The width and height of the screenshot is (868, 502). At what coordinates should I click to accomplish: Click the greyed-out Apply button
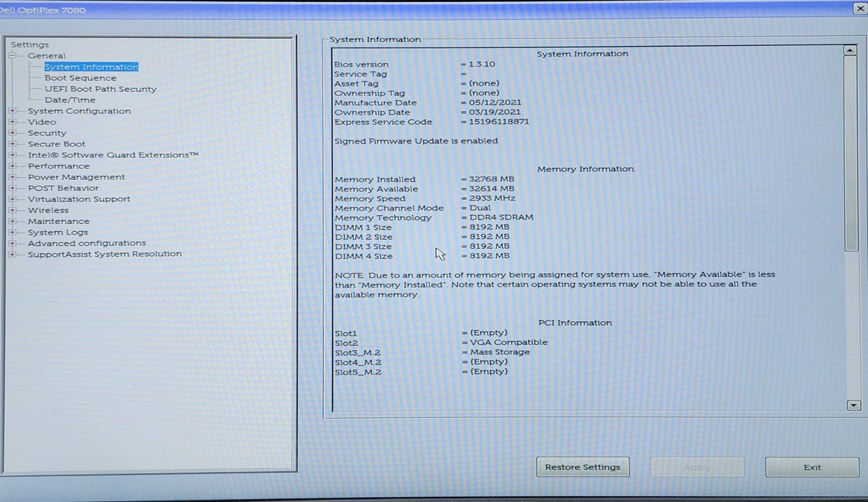697,467
